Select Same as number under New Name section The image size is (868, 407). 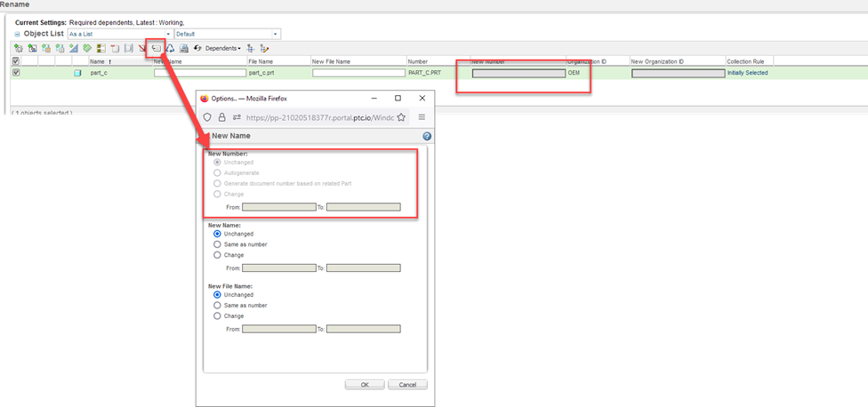point(218,244)
